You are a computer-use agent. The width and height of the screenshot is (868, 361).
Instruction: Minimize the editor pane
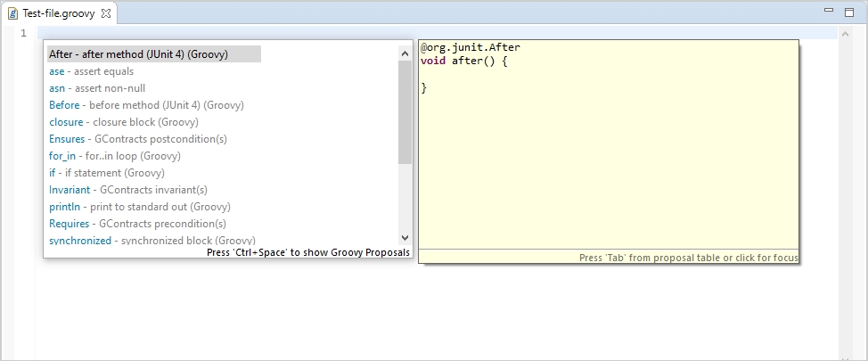pyautogui.click(x=828, y=11)
